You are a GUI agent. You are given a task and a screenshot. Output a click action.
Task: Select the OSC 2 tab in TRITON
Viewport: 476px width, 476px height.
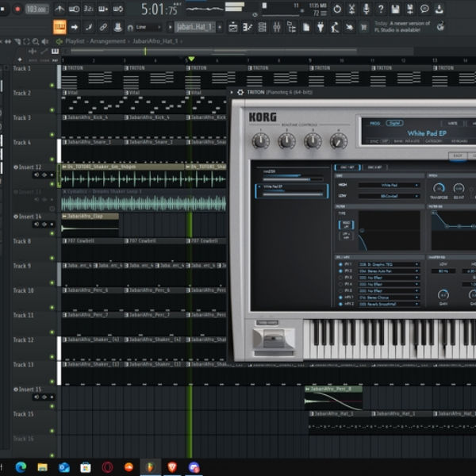click(x=375, y=167)
